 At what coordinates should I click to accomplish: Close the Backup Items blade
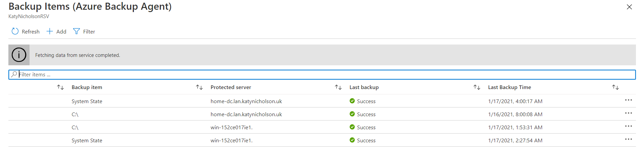pyautogui.click(x=629, y=7)
